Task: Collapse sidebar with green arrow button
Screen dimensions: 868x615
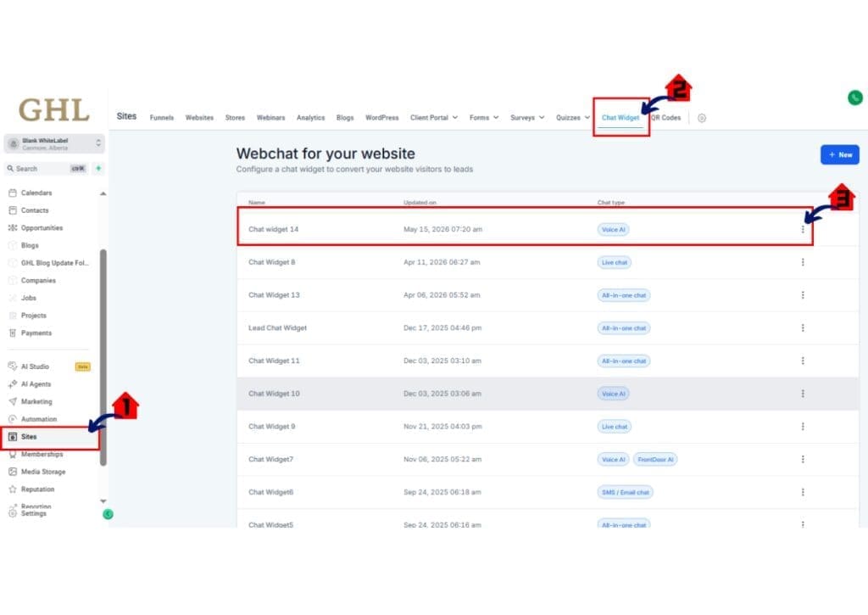Action: [x=108, y=514]
